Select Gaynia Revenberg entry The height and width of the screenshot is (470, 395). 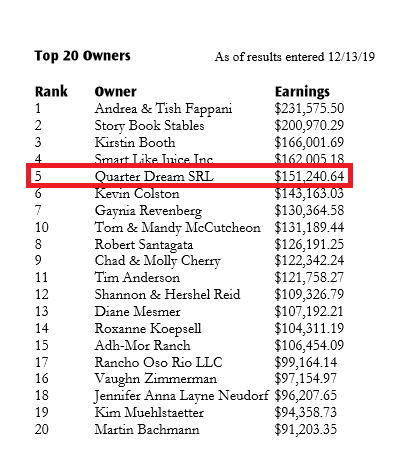(x=148, y=211)
